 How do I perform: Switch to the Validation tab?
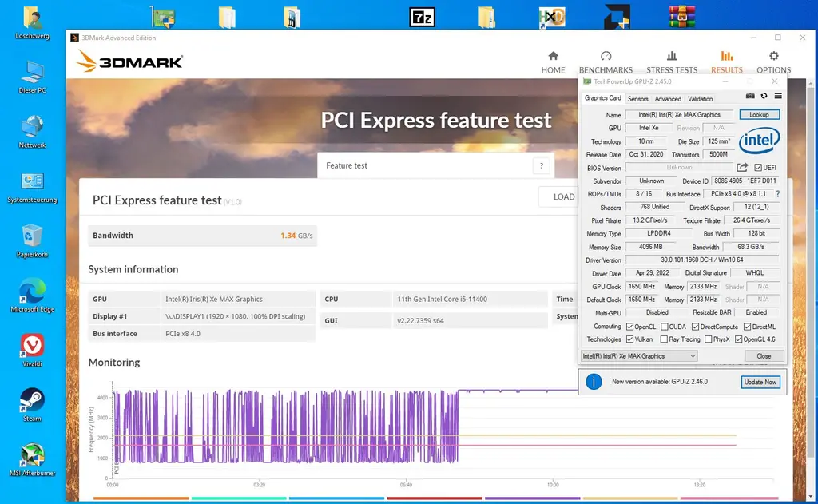(x=700, y=99)
